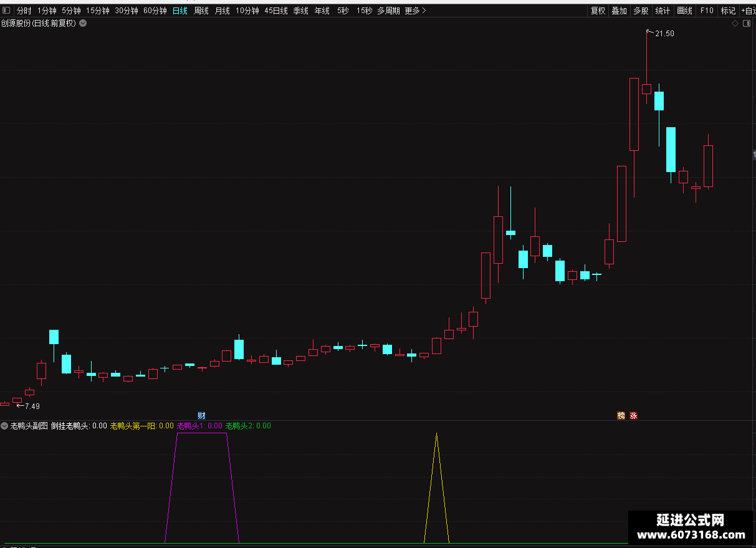
Task: Switch to the 60分钟 period tab
Action: [155, 11]
